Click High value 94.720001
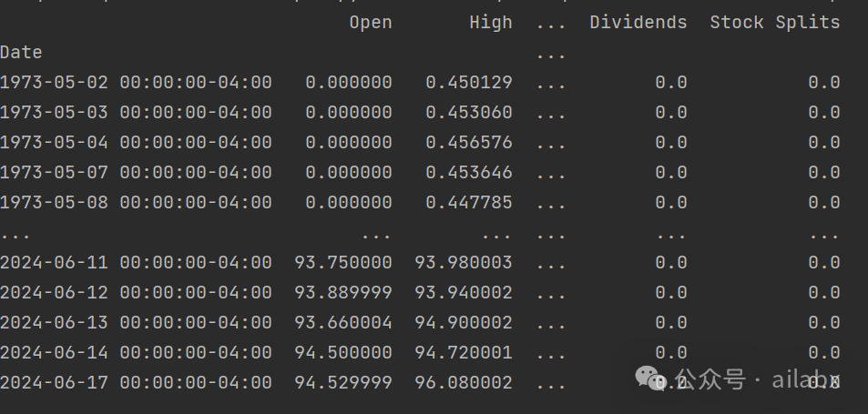 pyautogui.click(x=464, y=352)
